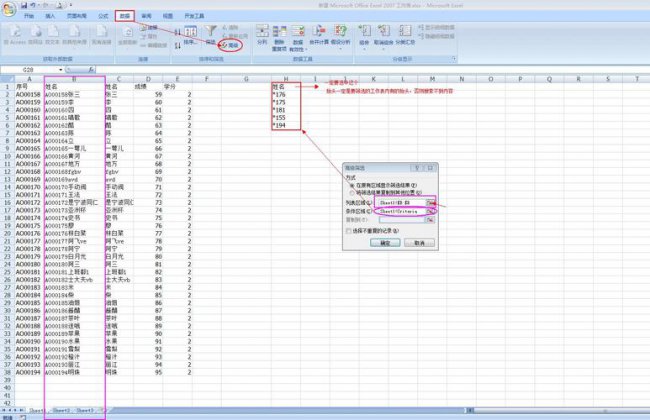Cancel the filter dialog (取消)

pos(420,243)
